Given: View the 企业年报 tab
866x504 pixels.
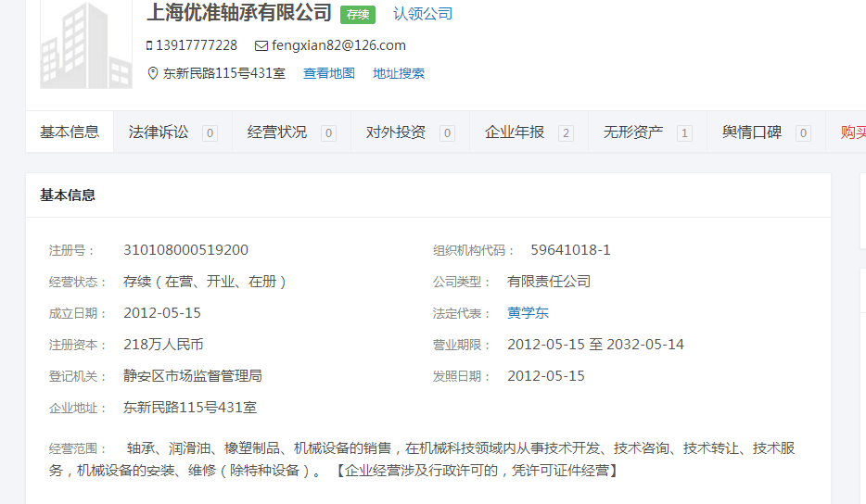Looking at the screenshot, I should 515,132.
